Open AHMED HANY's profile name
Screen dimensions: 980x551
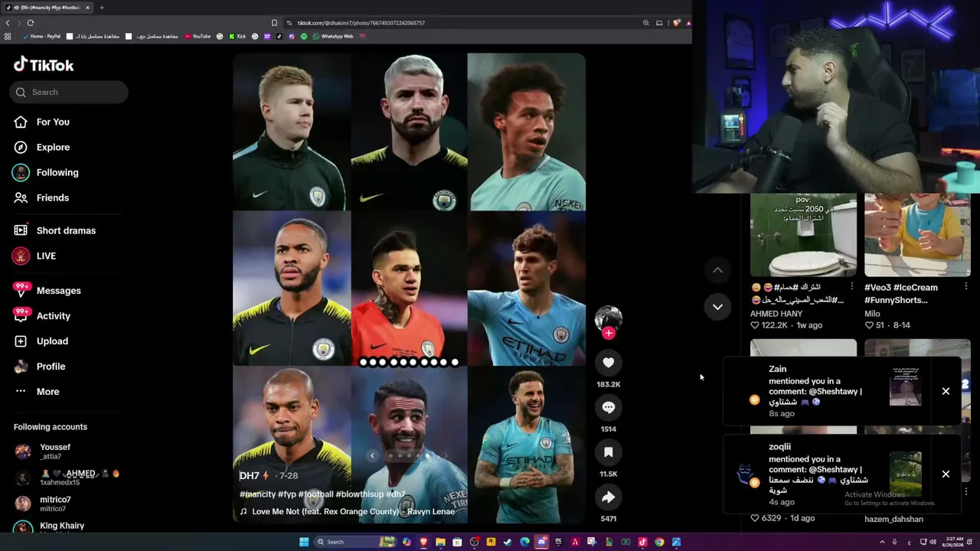tap(776, 314)
